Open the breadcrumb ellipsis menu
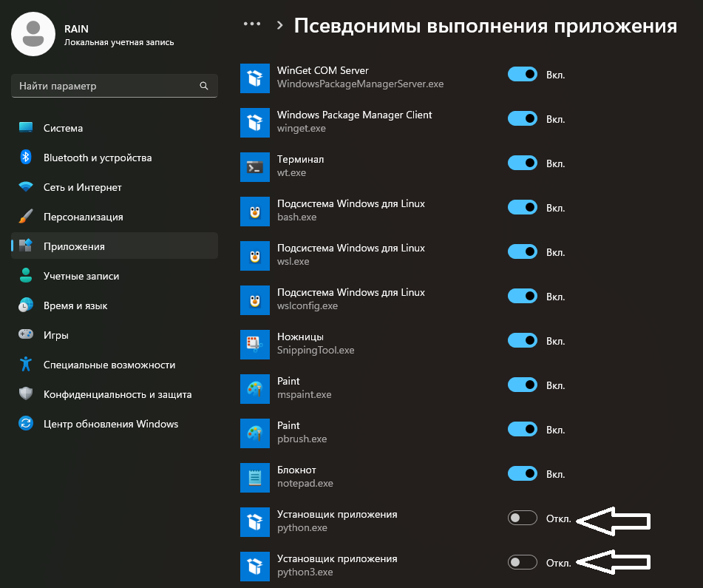 point(252,24)
